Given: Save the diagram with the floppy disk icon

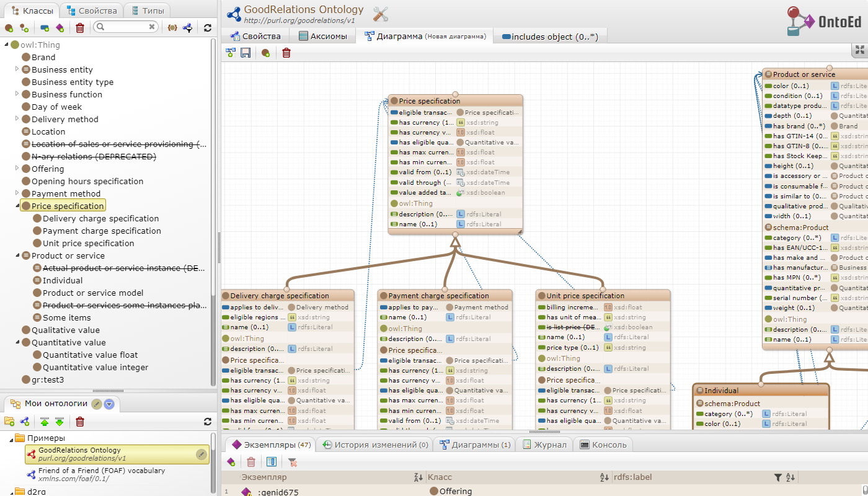Looking at the screenshot, I should pos(246,53).
